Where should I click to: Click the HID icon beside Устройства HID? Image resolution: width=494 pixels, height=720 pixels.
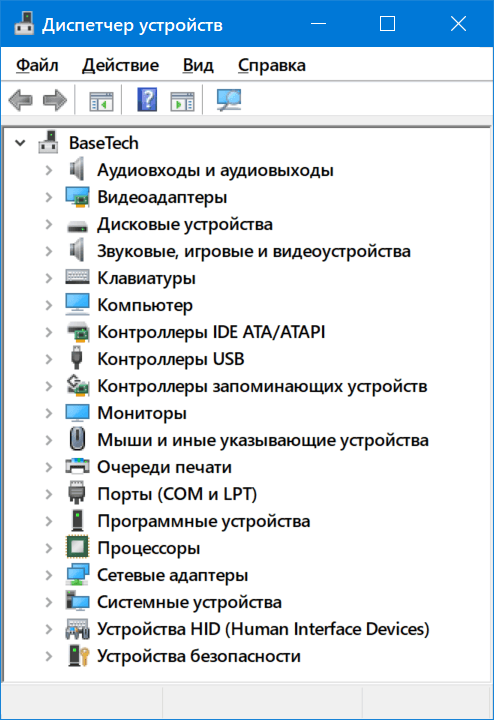(x=77, y=629)
